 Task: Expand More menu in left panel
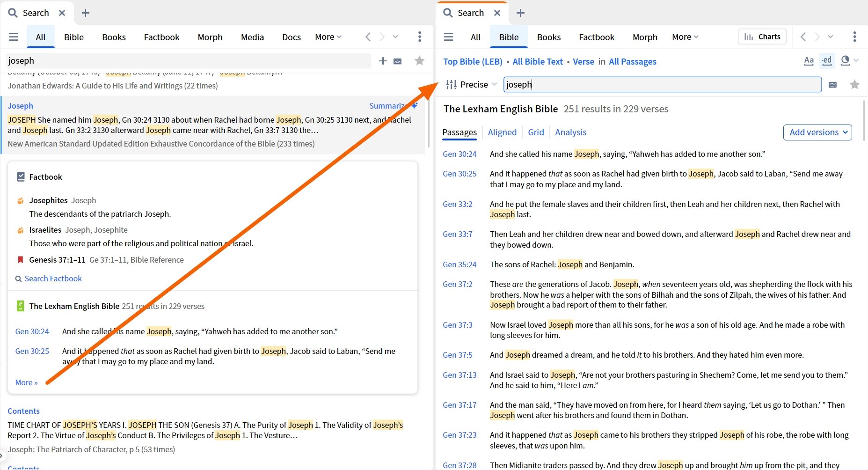(x=328, y=37)
